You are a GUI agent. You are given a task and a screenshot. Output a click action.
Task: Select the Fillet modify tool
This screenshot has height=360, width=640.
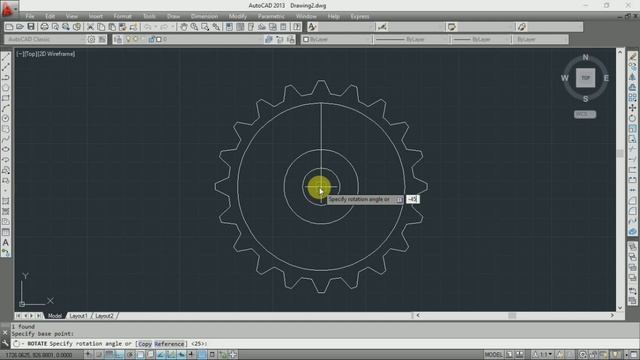click(x=632, y=211)
